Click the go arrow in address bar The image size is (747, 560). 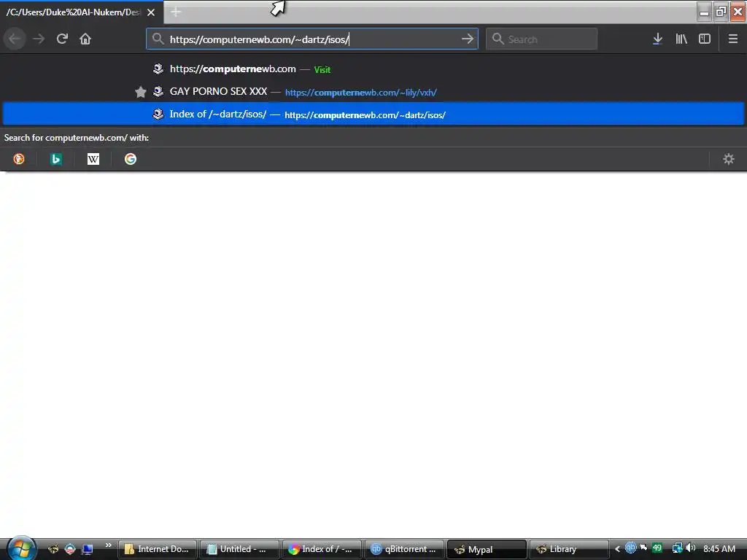point(468,39)
